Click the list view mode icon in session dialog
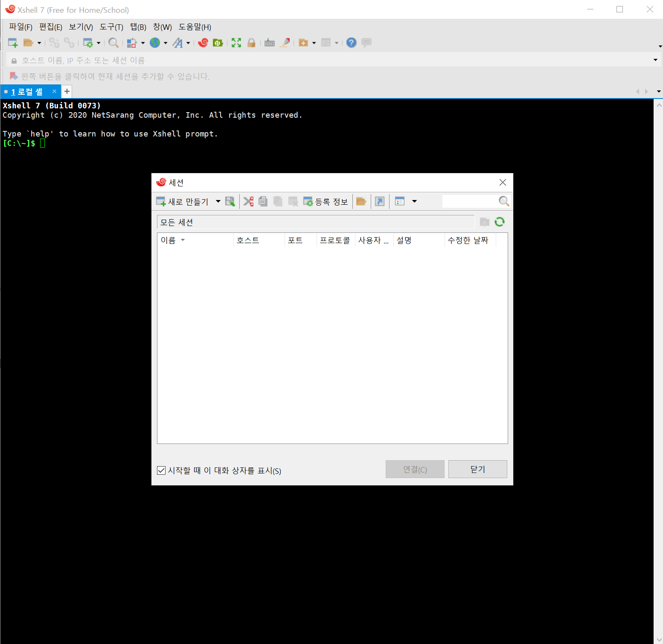This screenshot has height=644, width=663. point(400,201)
